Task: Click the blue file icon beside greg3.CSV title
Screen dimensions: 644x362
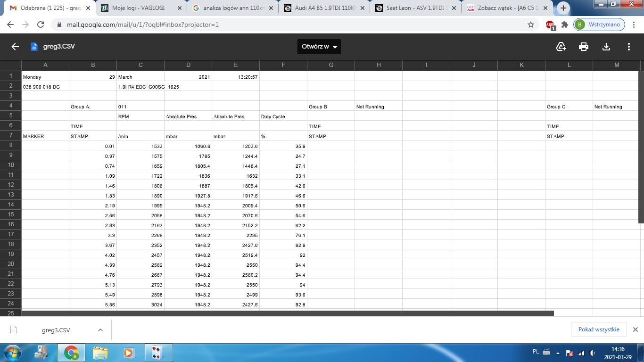Action: tap(34, 47)
